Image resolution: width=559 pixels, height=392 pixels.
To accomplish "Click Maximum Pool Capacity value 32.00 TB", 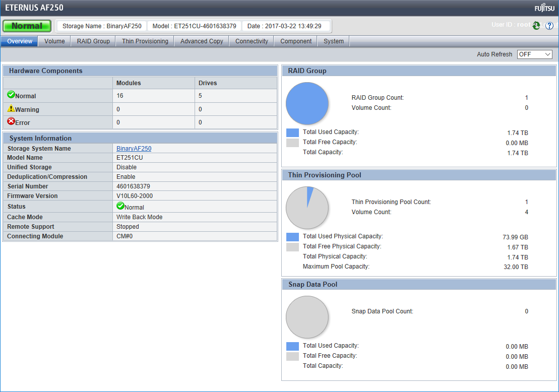I will coord(516,267).
